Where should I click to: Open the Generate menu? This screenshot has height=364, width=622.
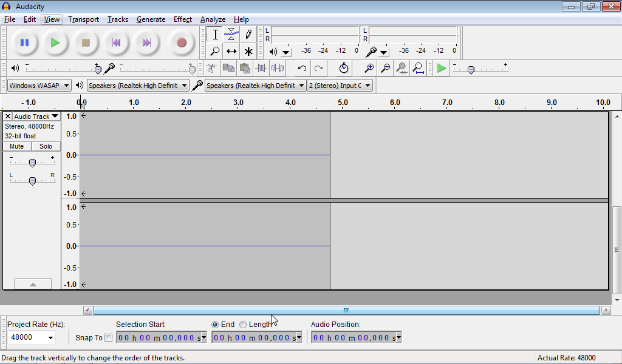[x=151, y=19]
